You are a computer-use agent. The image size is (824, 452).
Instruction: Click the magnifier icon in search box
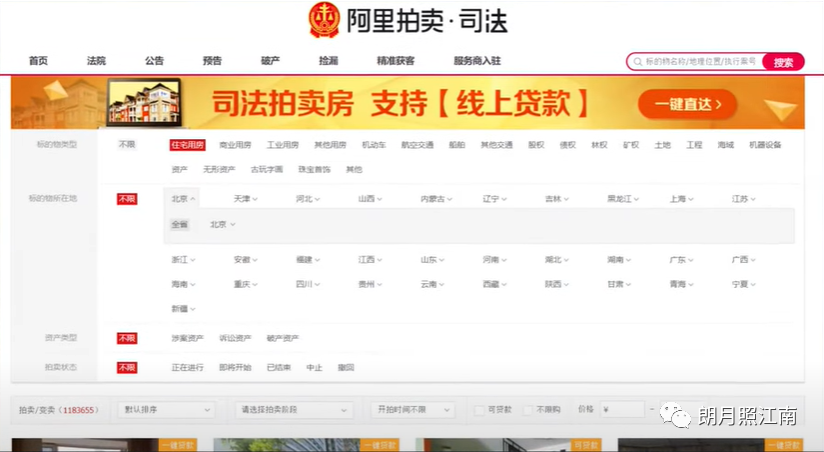[637, 62]
